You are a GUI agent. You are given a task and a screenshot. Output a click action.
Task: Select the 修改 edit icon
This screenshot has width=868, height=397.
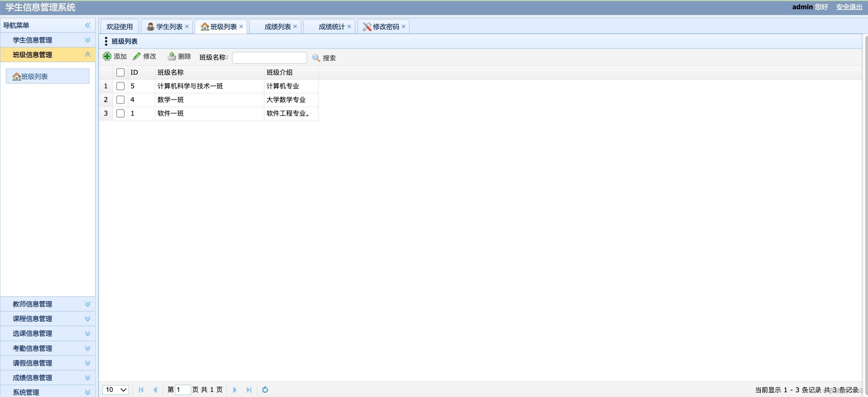click(136, 56)
